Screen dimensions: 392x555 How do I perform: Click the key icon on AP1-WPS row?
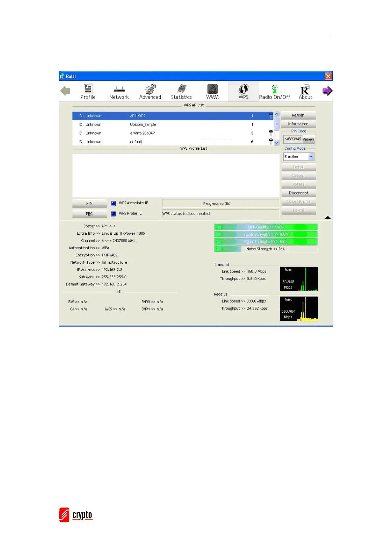pyautogui.click(x=271, y=116)
